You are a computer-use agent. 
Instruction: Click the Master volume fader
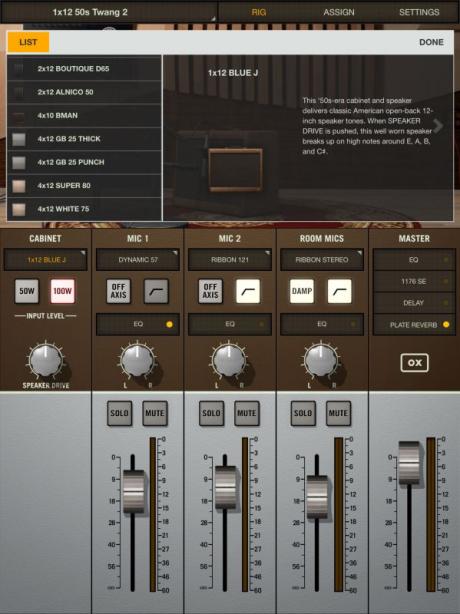409,463
